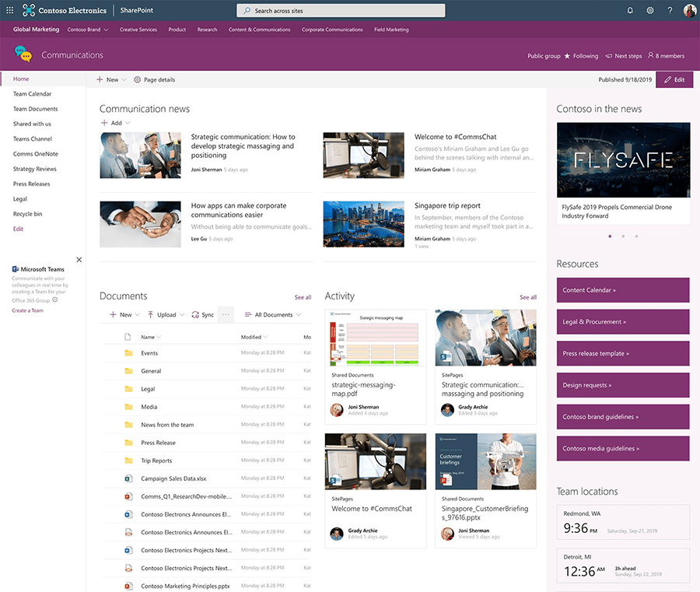The width and height of the screenshot is (700, 592).
Task: Expand the Add news dropdown chevron
Action: tap(128, 123)
